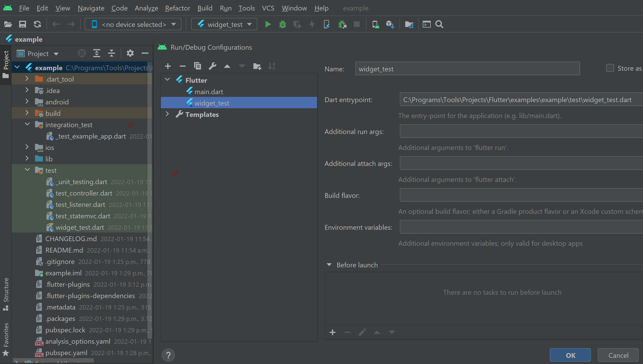
Task: Click Edit Templates wrench icon
Action: [212, 66]
